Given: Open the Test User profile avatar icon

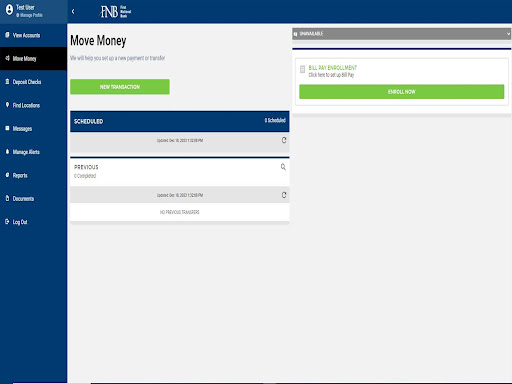Looking at the screenshot, I should [x=9, y=10].
